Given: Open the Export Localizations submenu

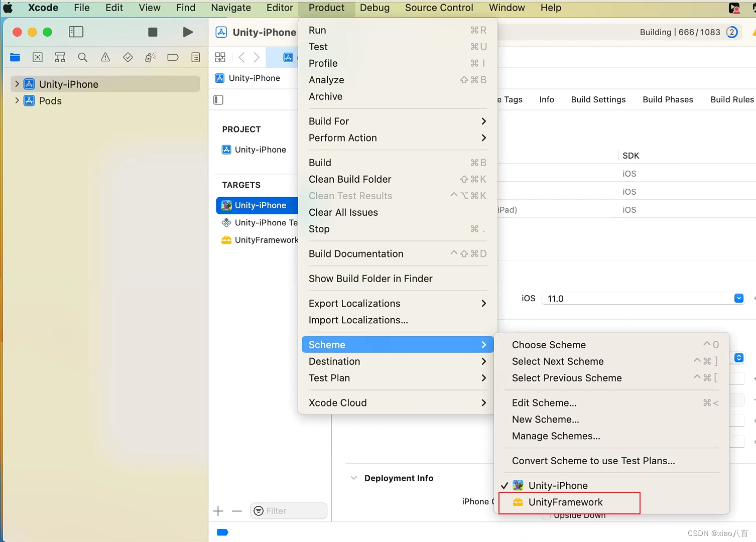Looking at the screenshot, I should click(x=398, y=304).
